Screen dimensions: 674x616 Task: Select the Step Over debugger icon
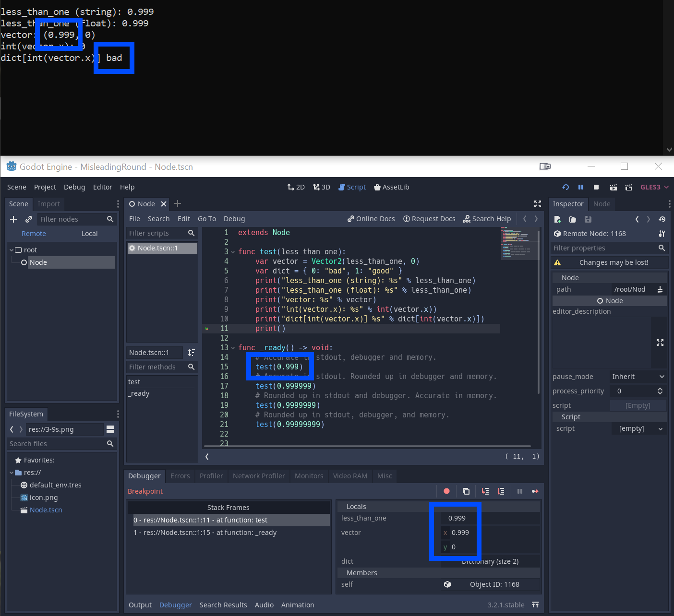click(x=501, y=491)
